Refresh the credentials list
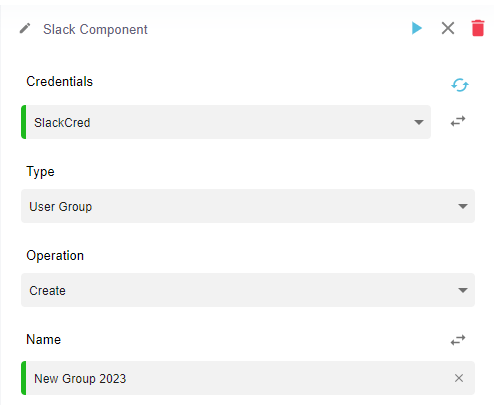Screen dimensions: 494x405 pos(460,85)
